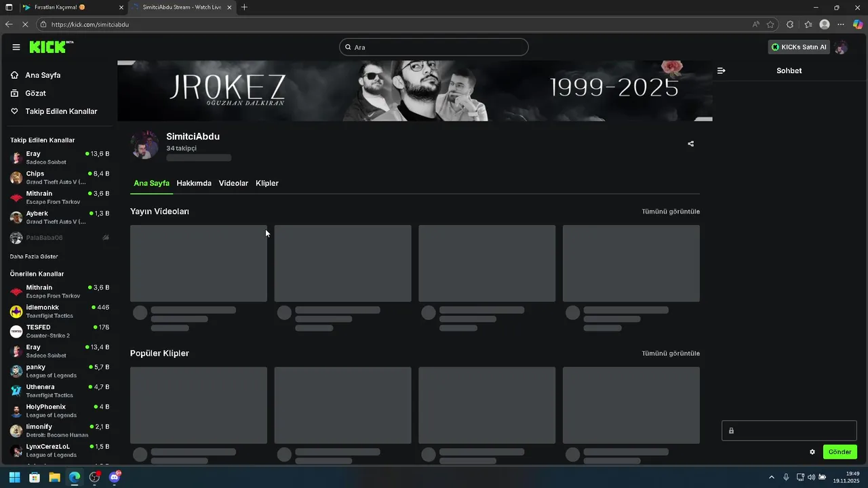Image resolution: width=868 pixels, height=488 pixels.
Task: Open new browser tab with plus
Action: (244, 7)
